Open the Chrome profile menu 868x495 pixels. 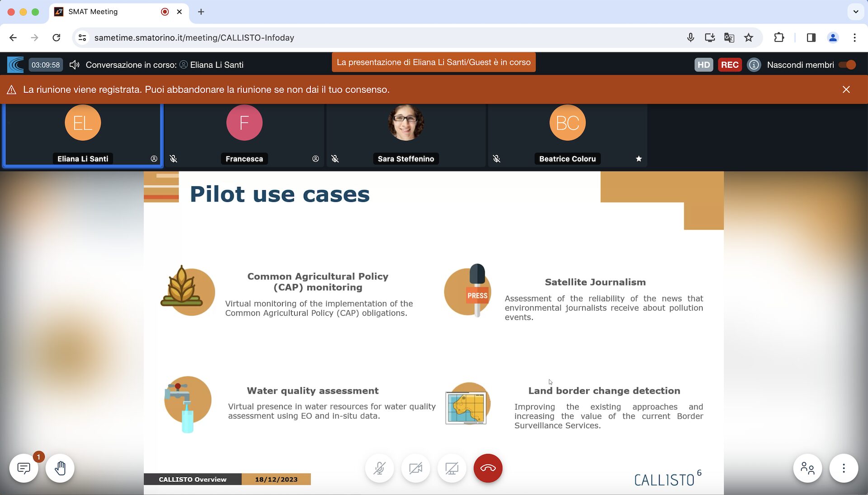tap(833, 37)
